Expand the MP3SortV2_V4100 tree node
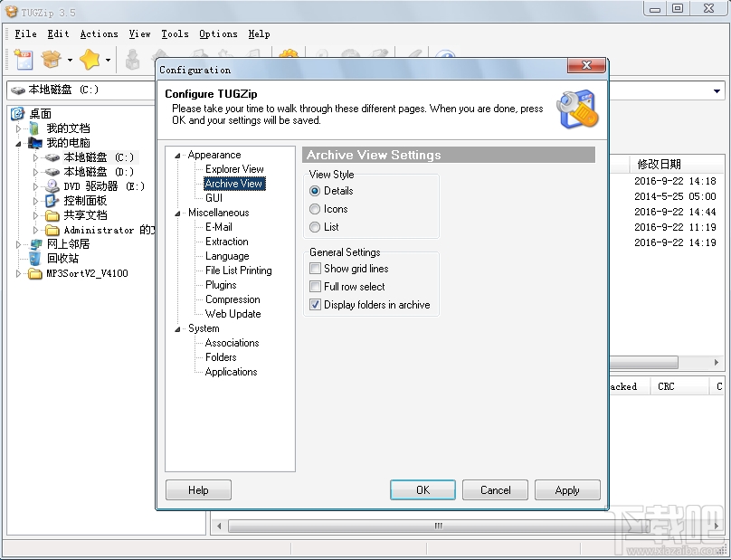Viewport: 731px width, 560px height. click(x=19, y=274)
